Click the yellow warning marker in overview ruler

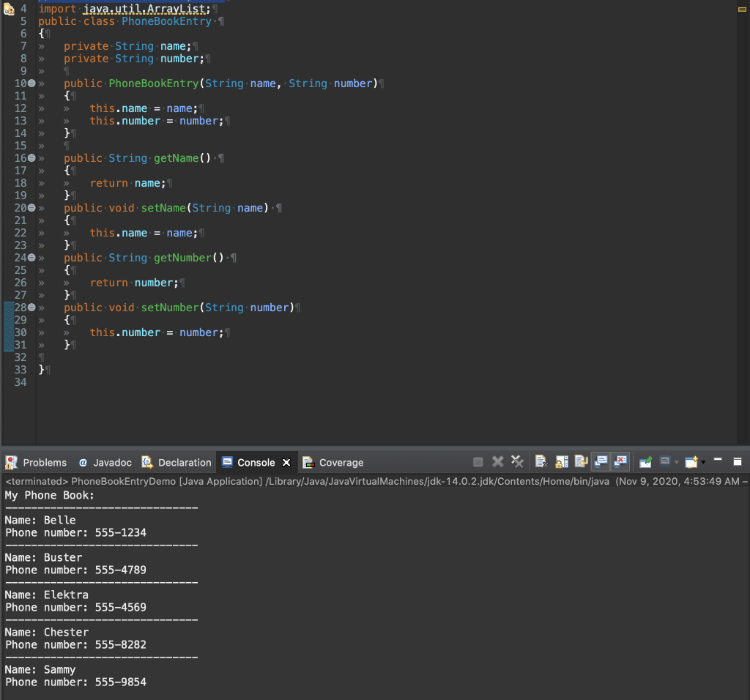(x=742, y=8)
